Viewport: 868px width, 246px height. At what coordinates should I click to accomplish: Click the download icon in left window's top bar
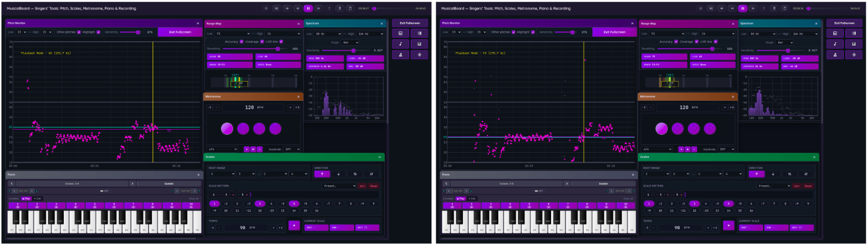point(339,8)
